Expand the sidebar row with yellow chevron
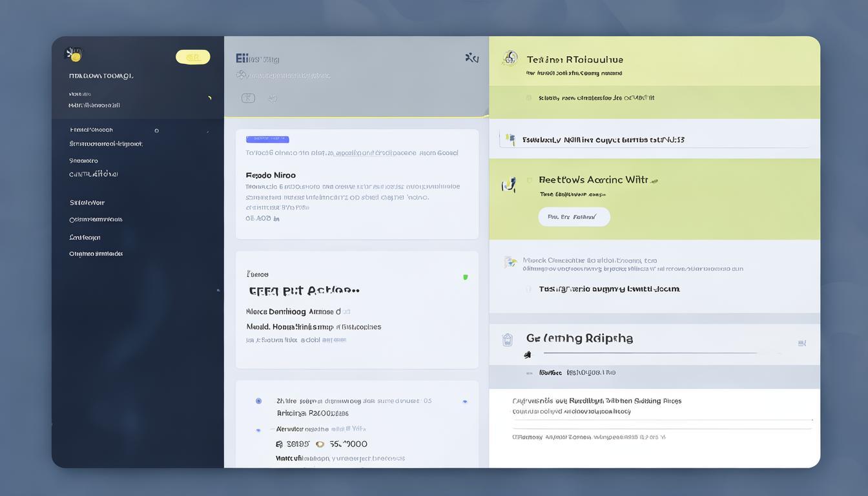 209,98
